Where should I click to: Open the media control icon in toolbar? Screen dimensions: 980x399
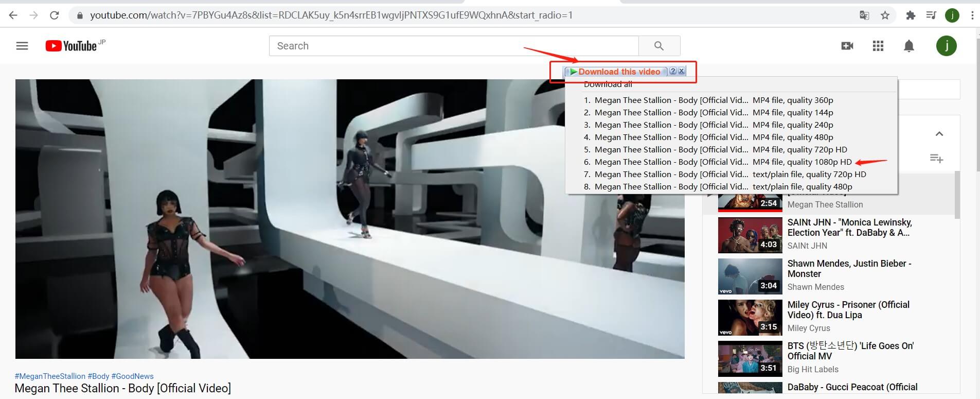pos(931,15)
